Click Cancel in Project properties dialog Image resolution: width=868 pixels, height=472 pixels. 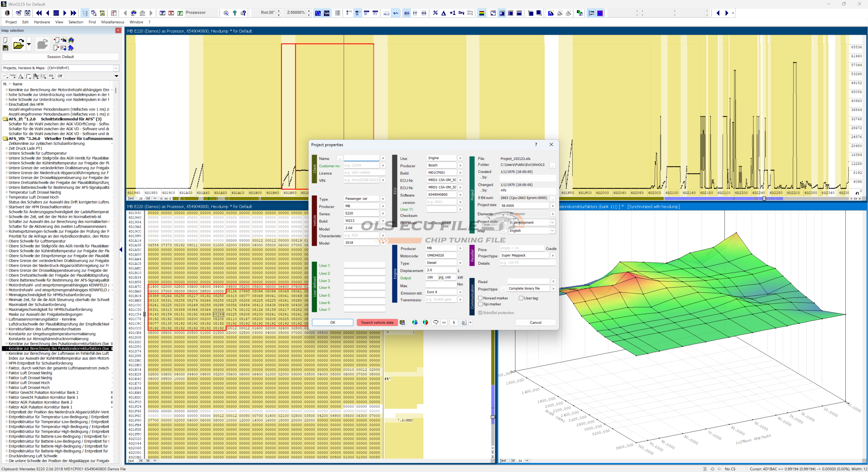pyautogui.click(x=535, y=322)
